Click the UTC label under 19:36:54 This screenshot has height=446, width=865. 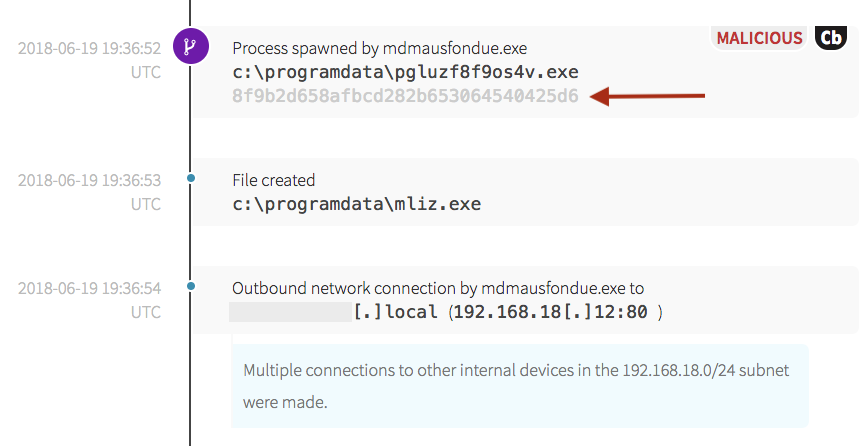point(145,312)
